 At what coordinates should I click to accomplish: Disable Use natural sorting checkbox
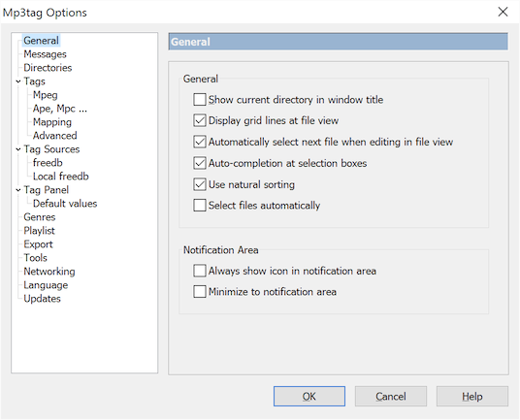pyautogui.click(x=200, y=184)
